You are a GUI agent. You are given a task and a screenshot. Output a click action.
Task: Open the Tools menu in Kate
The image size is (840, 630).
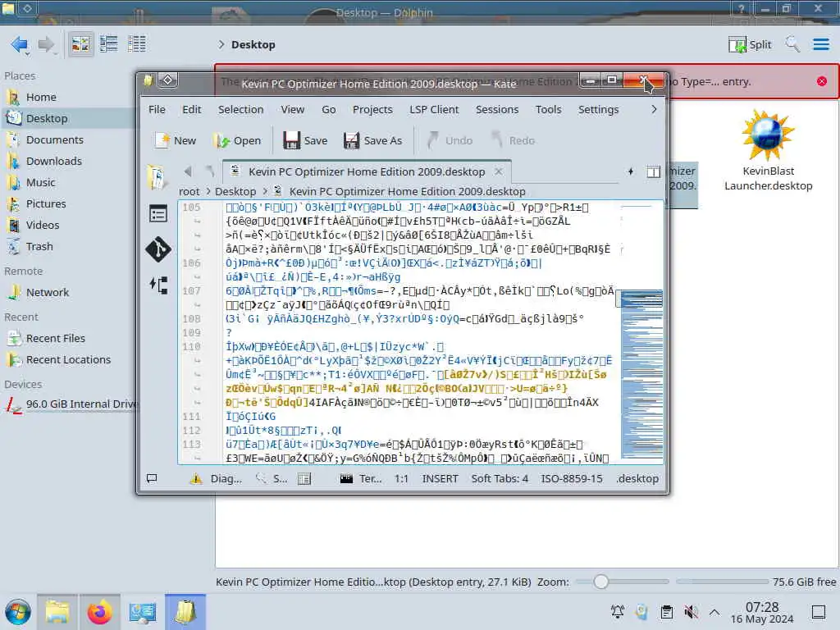[548, 109]
